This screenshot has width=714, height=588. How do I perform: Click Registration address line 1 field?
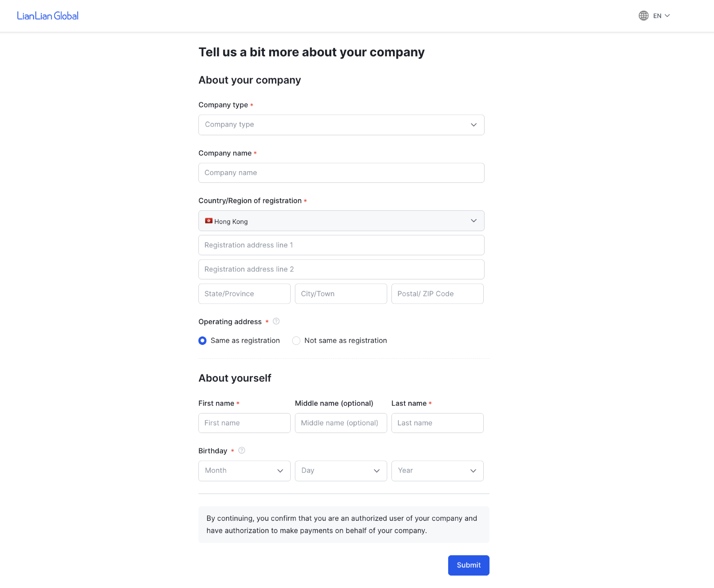(x=341, y=245)
